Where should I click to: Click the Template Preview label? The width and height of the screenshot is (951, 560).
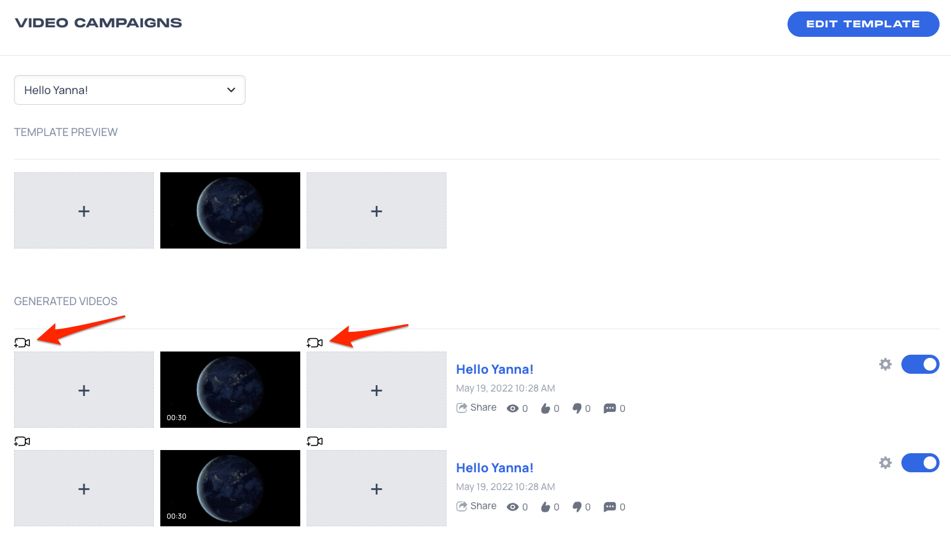pyautogui.click(x=66, y=132)
